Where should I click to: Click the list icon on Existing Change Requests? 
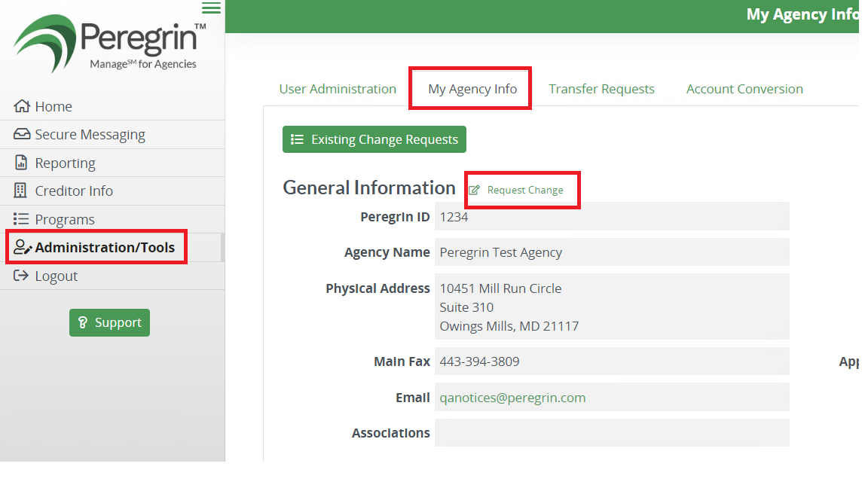[x=298, y=139]
